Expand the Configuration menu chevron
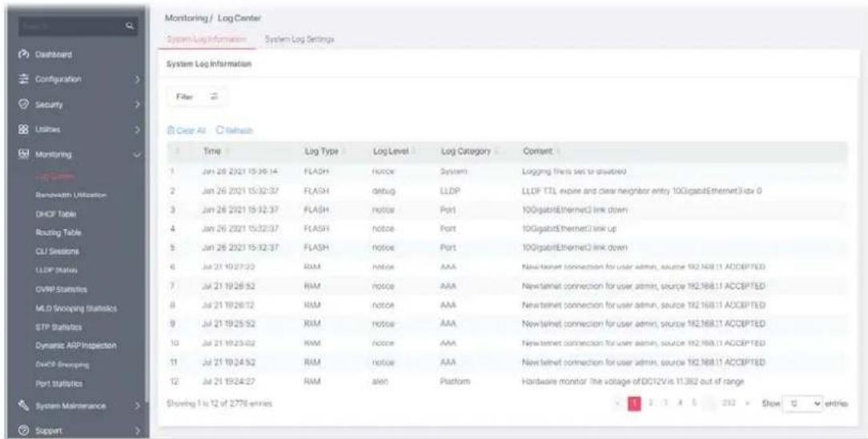868x439 pixels. [137, 80]
